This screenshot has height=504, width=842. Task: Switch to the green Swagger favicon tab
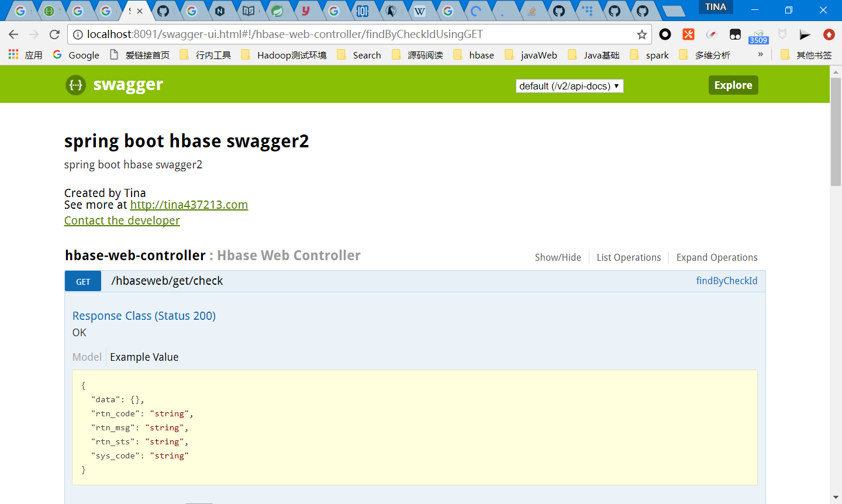click(49, 11)
